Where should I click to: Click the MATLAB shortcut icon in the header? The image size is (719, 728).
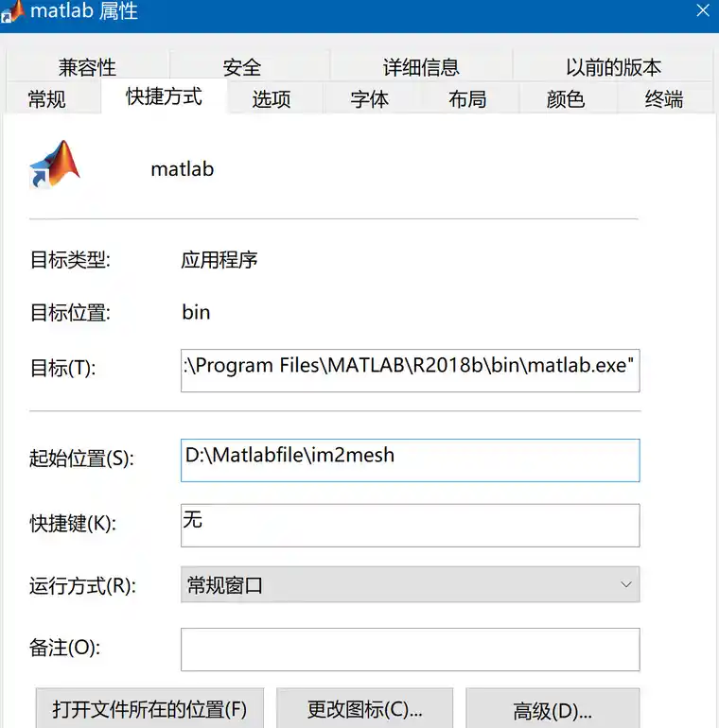(55, 165)
